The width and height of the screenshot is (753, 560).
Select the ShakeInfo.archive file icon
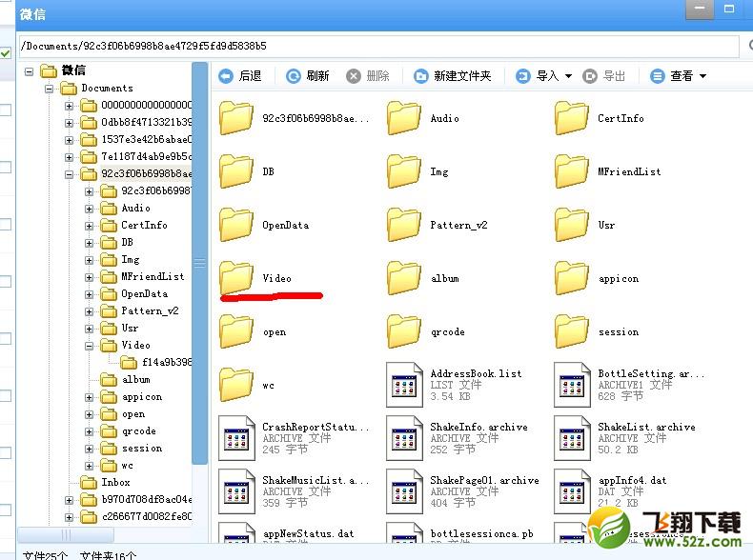point(404,438)
